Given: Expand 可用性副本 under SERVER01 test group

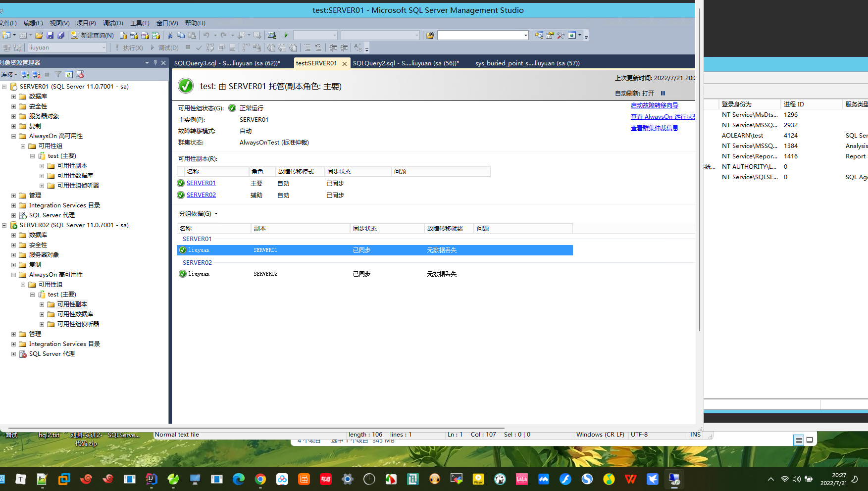Looking at the screenshot, I should pos(42,166).
